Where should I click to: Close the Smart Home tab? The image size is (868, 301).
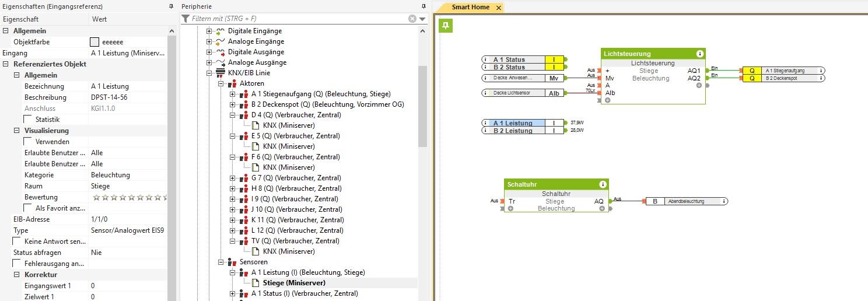[499, 8]
